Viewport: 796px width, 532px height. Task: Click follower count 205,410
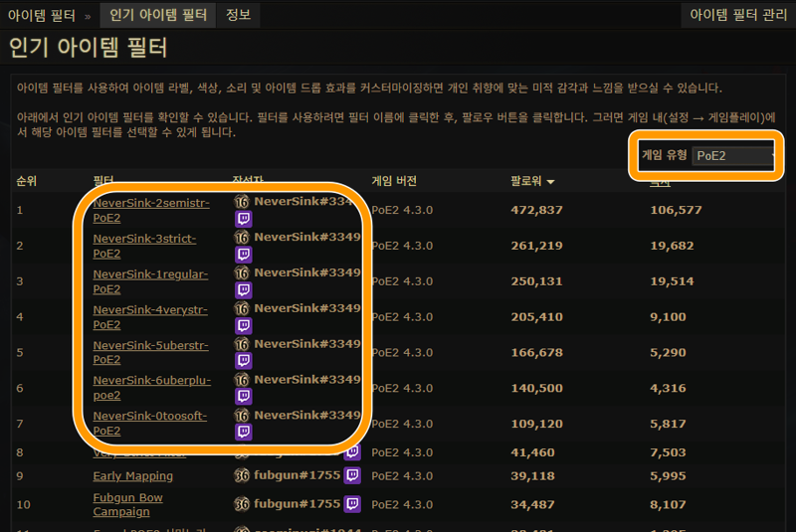(x=536, y=316)
